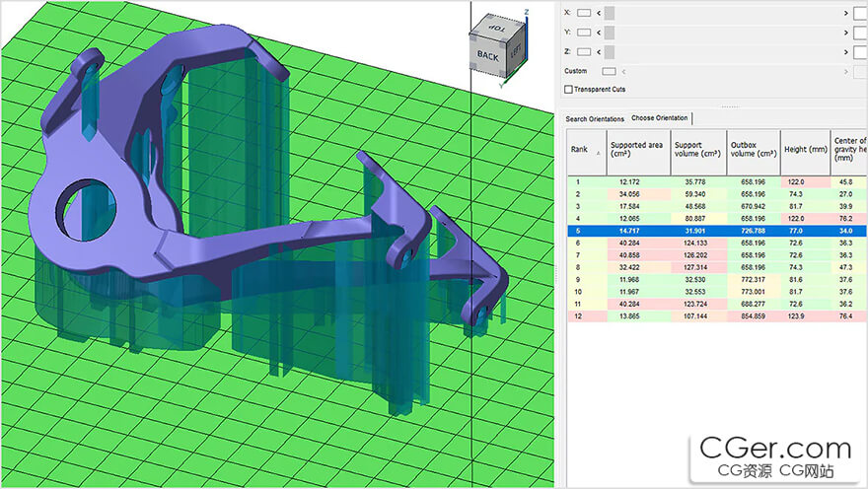Select the orientation row ranked 4
868x489 pixels.
coord(717,219)
